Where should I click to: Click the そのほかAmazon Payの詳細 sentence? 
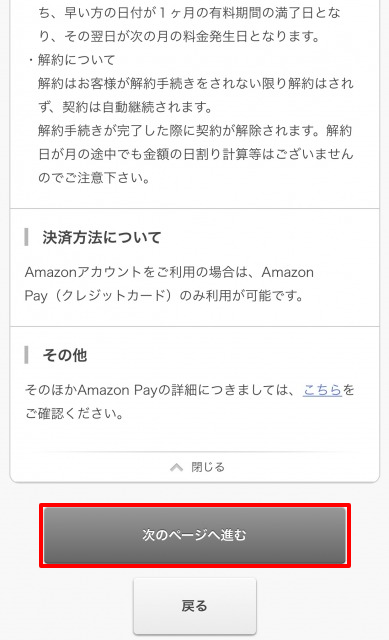189,390
